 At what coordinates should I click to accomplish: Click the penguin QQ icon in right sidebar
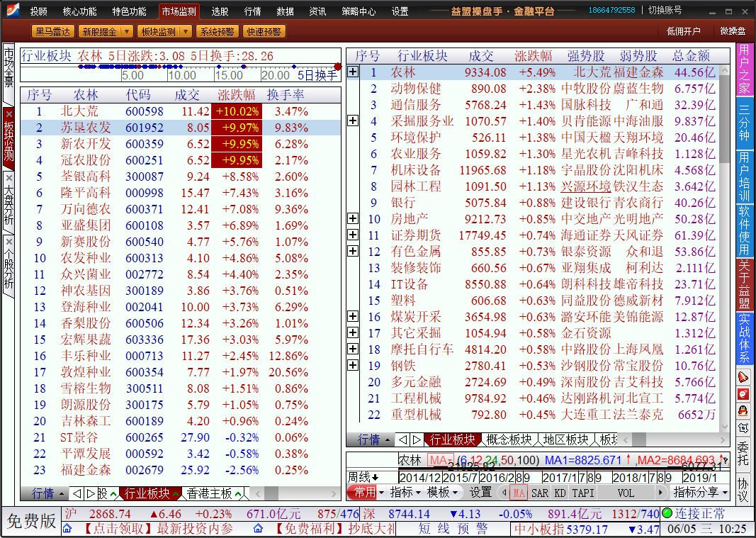point(743,410)
